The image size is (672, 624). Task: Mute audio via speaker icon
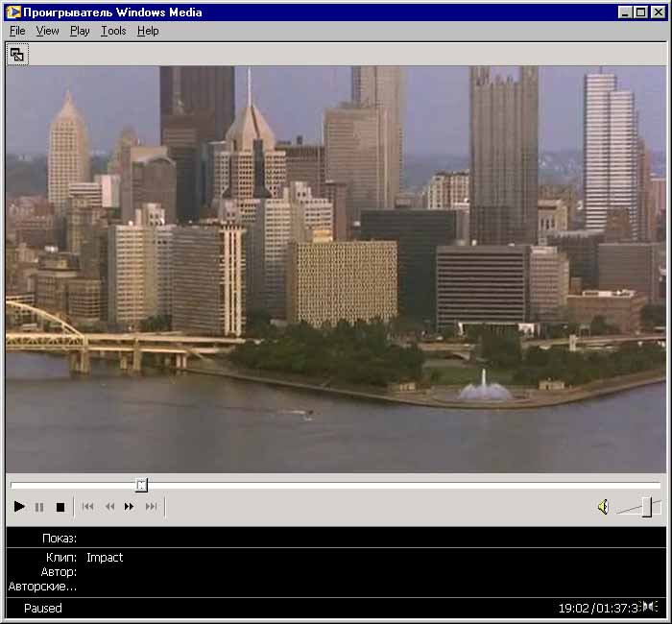click(x=602, y=507)
